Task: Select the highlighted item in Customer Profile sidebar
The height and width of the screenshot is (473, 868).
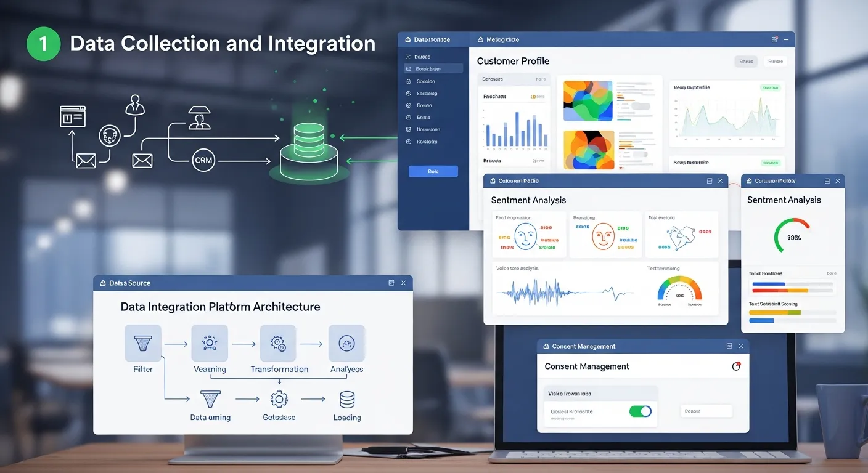Action: coord(433,69)
